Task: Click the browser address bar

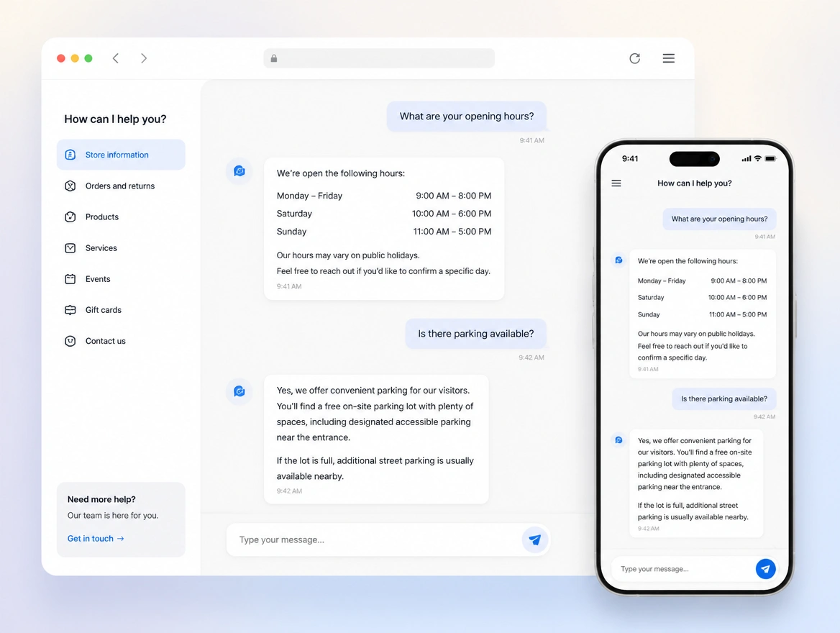Action: 379,58
